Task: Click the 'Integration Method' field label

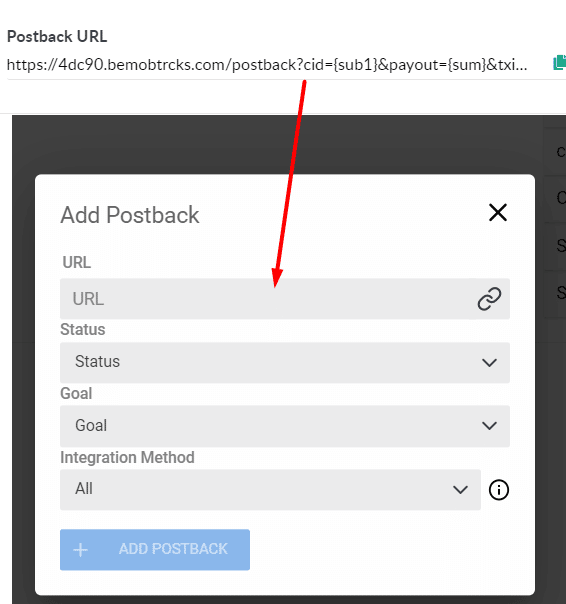Action: click(127, 458)
